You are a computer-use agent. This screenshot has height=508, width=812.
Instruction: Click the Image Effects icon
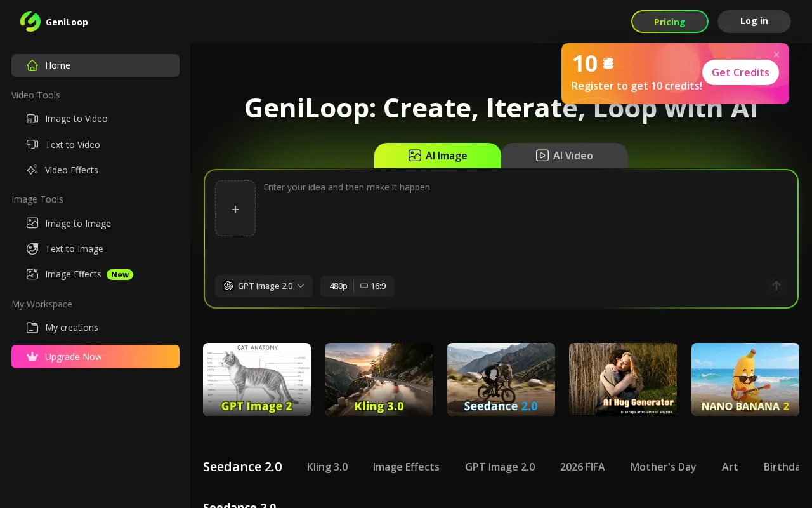tap(32, 274)
